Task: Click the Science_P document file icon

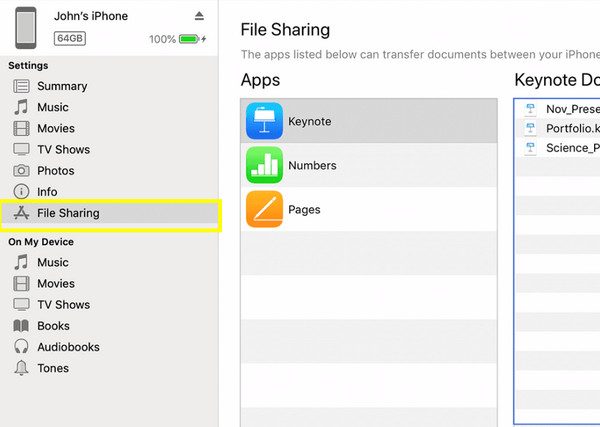Action: [530, 147]
